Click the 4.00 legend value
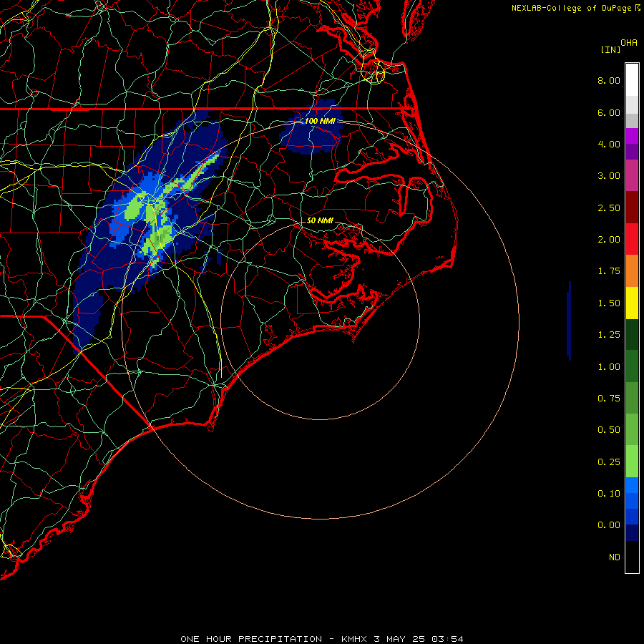The image size is (644, 644). click(x=609, y=144)
